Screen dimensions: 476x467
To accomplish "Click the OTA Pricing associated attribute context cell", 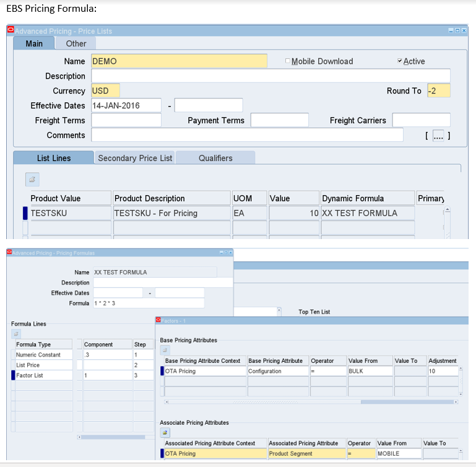I will tap(215, 453).
